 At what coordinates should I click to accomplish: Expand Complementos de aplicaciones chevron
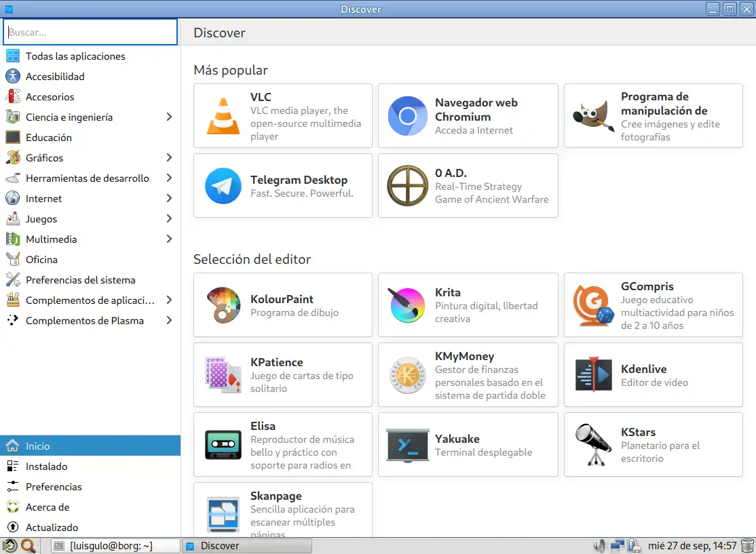click(x=169, y=300)
